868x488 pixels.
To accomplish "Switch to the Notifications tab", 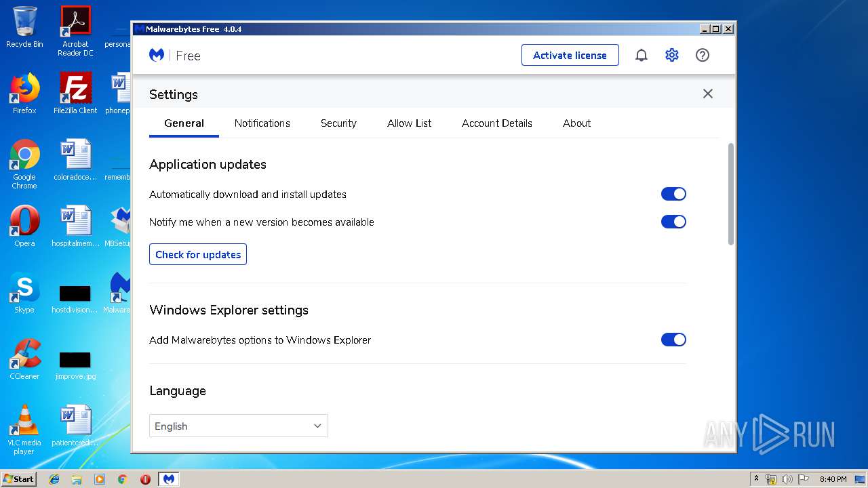I will [262, 123].
